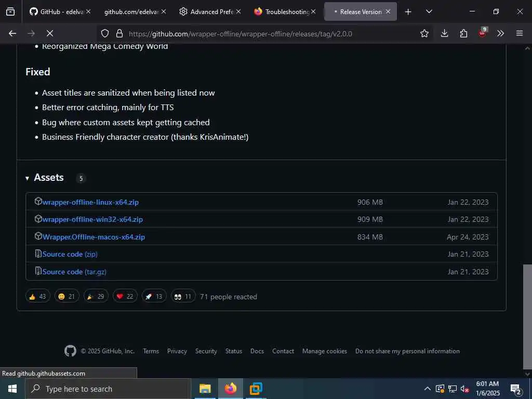List all tabs with the dropdown arrow
Image resolution: width=532 pixels, height=399 pixels.
429,11
